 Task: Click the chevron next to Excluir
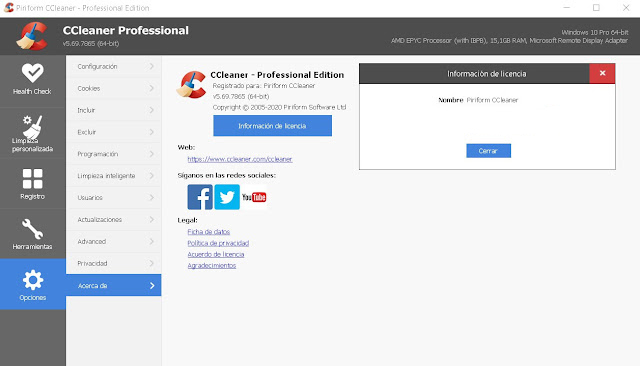[x=151, y=132]
